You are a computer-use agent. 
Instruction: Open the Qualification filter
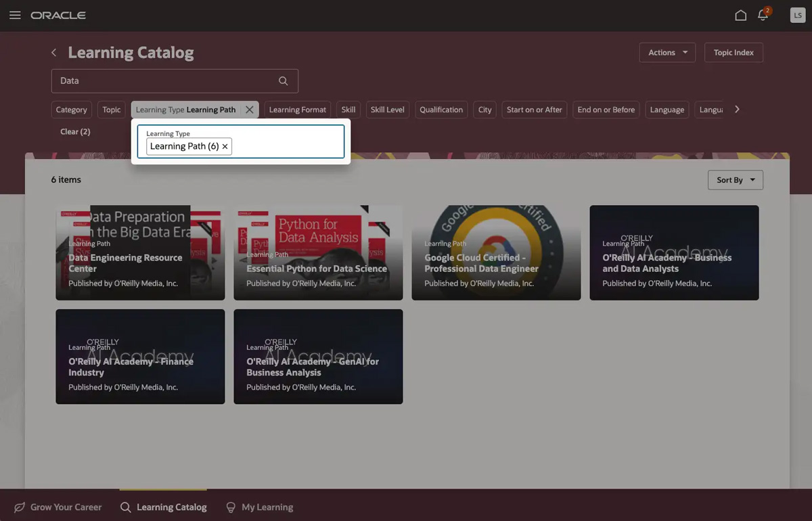coord(441,110)
